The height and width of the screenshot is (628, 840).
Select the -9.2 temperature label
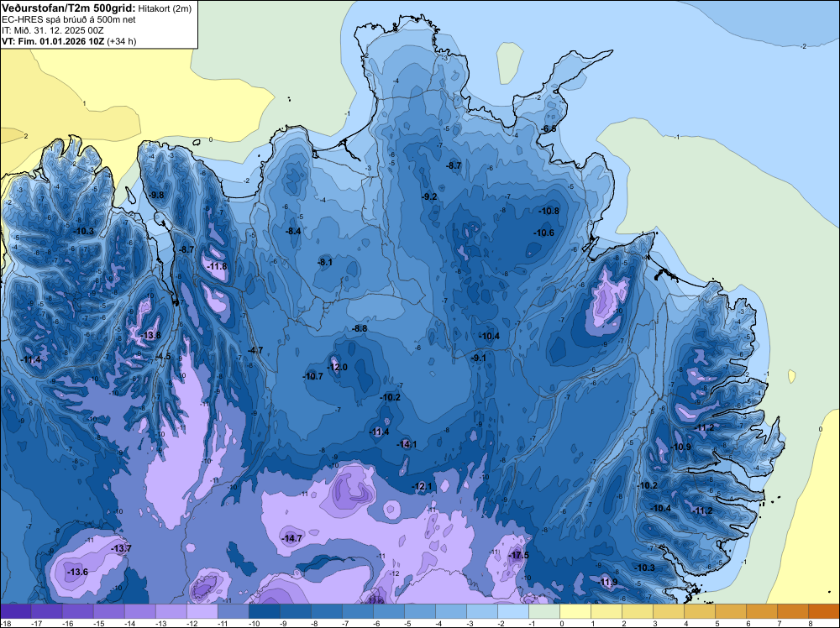coord(429,197)
